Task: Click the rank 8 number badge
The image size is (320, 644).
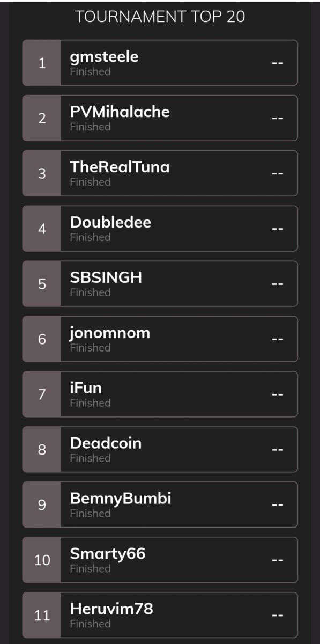Action: [42, 450]
